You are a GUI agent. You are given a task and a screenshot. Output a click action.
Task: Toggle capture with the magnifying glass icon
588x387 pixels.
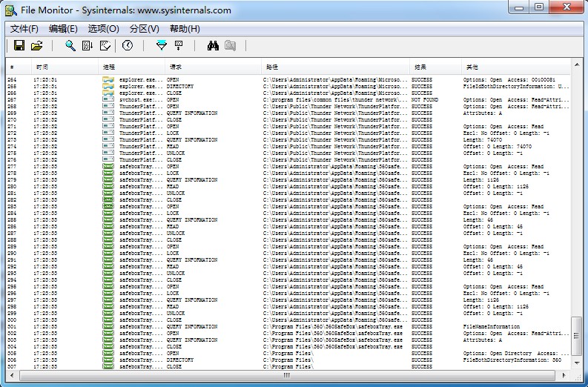tap(70, 46)
